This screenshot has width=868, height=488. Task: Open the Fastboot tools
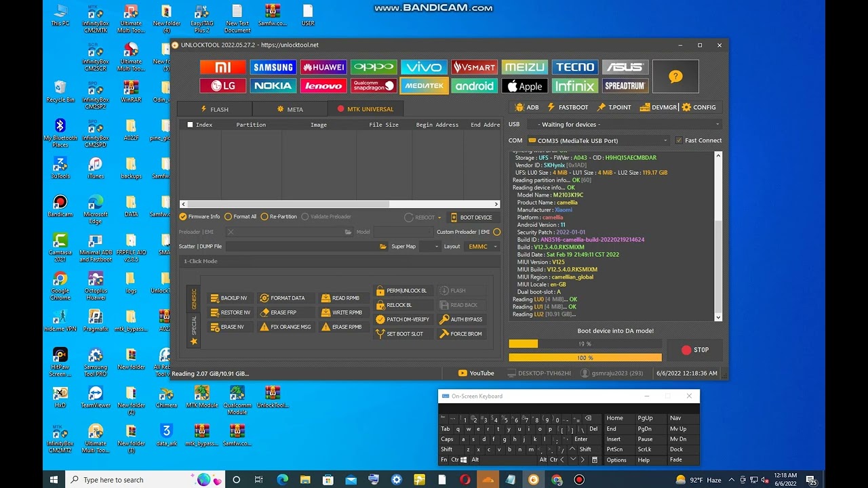(x=568, y=107)
